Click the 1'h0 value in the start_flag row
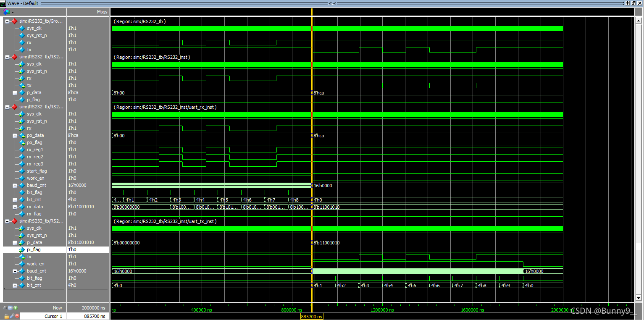This screenshot has height=320, width=644. [x=72, y=171]
